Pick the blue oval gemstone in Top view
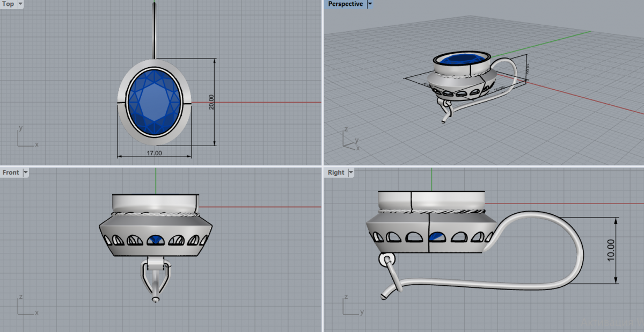This screenshot has width=644, height=332. [154, 102]
